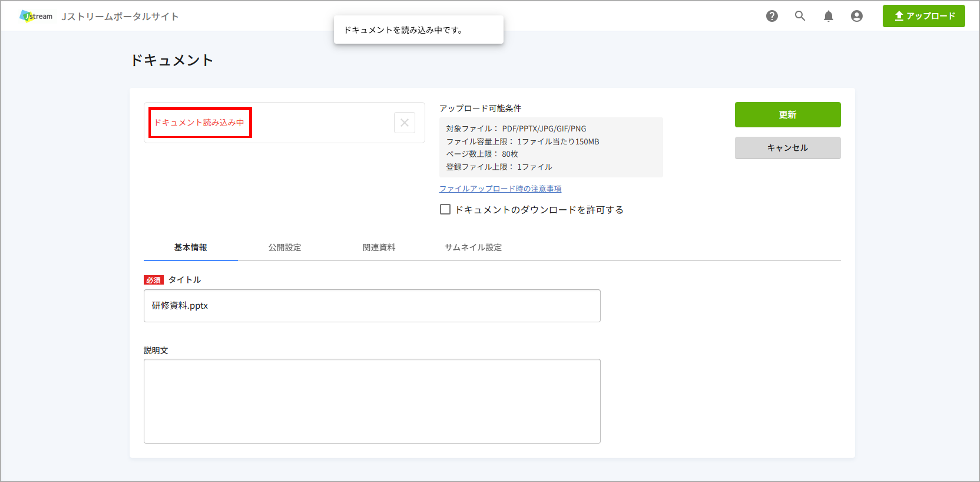This screenshot has height=482, width=980.
Task: Open ファイルアップロード時の注意事項 link
Action: pos(500,189)
